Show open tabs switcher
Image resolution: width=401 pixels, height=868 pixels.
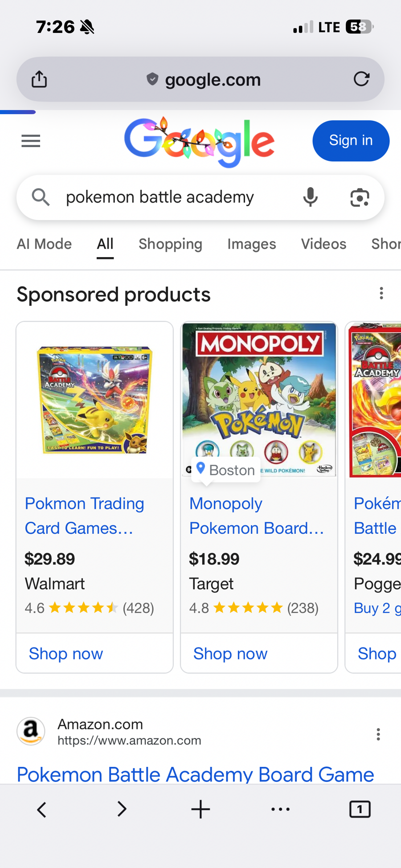[360, 809]
